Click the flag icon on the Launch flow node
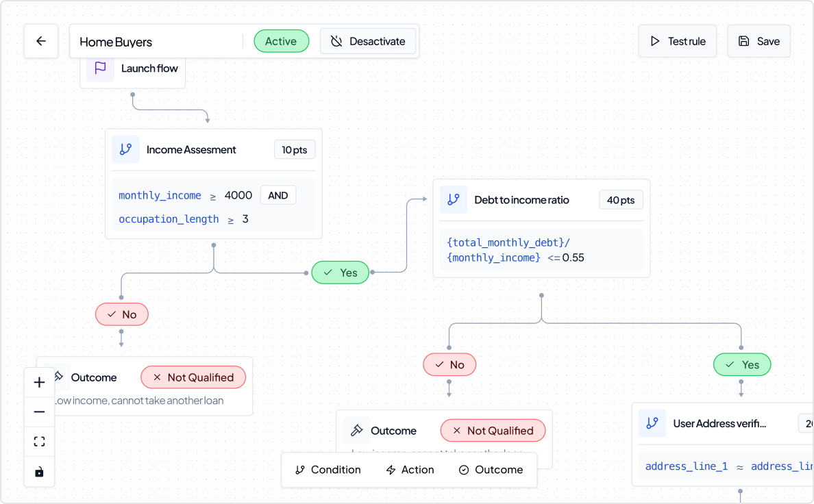This screenshot has width=814, height=504. click(99, 68)
